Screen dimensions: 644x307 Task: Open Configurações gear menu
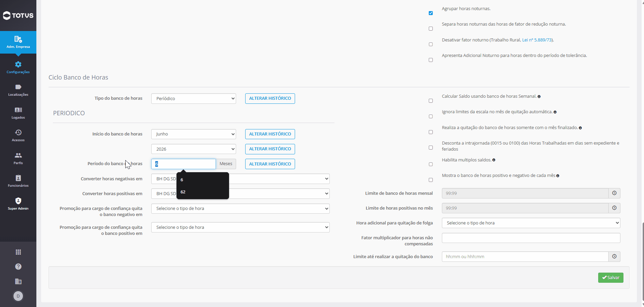(18, 67)
